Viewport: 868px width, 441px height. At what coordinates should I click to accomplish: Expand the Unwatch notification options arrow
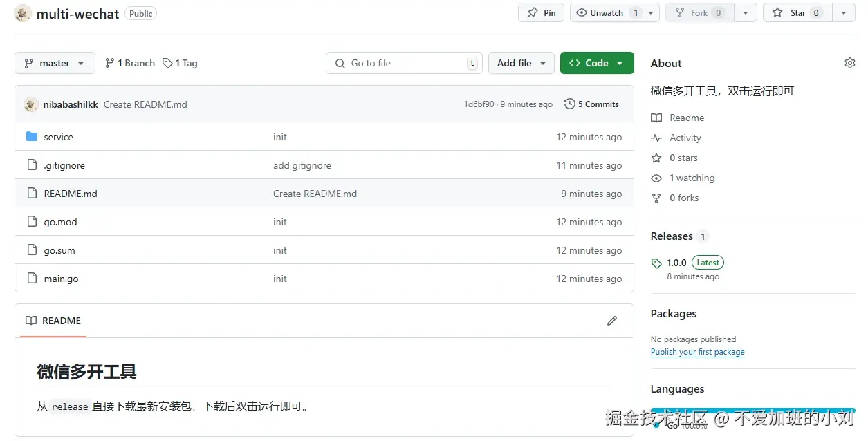pos(652,12)
